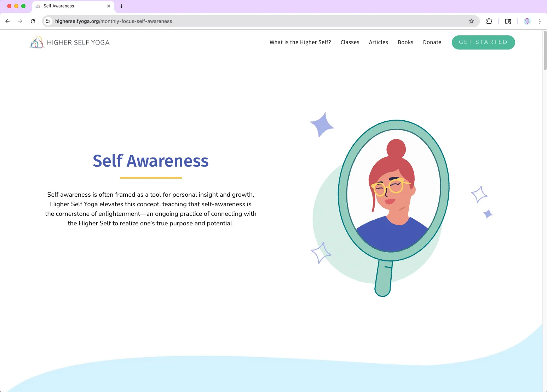Open the Articles link
This screenshot has height=392, width=547.
379,42
